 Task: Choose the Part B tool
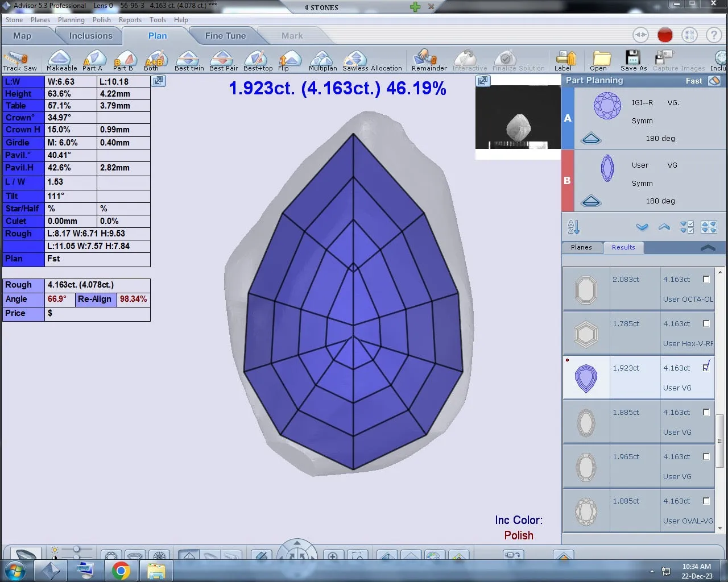[x=123, y=61]
